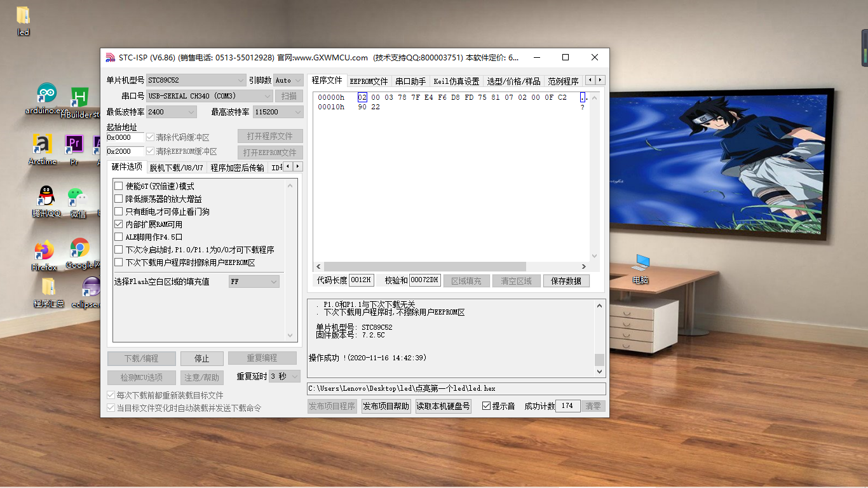
Task: Click the 停止 button
Action: coord(202,358)
